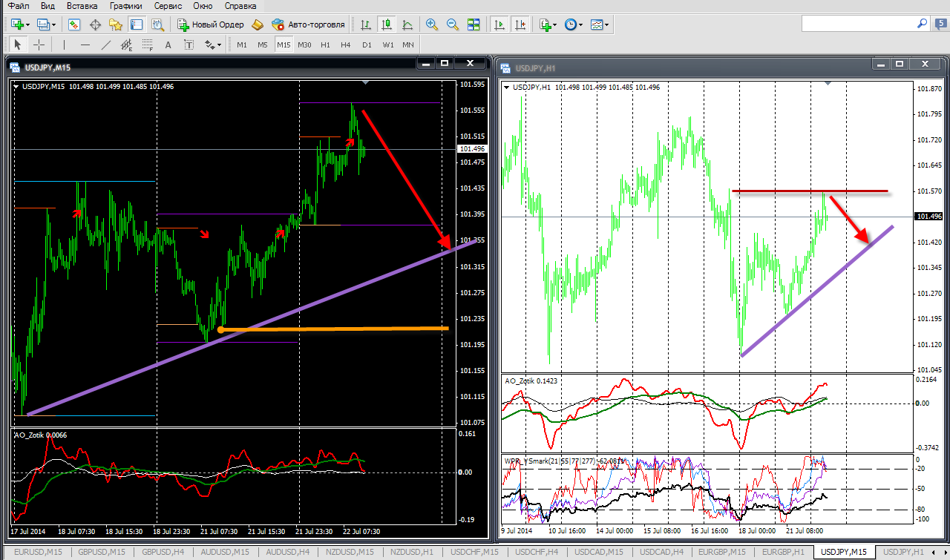
Task: Switch chart to candlestick mode
Action: [386, 24]
